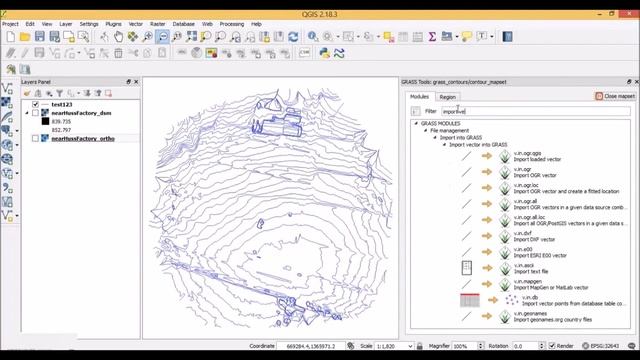Click the Add Raster Layer sidebar icon
Screen dimensions: 640x360
coord(7,102)
